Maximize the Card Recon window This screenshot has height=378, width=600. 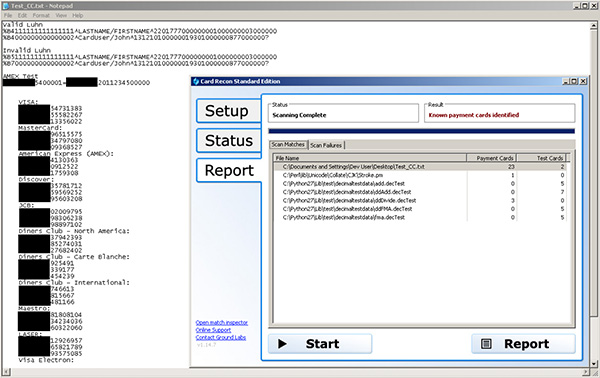pos(574,81)
